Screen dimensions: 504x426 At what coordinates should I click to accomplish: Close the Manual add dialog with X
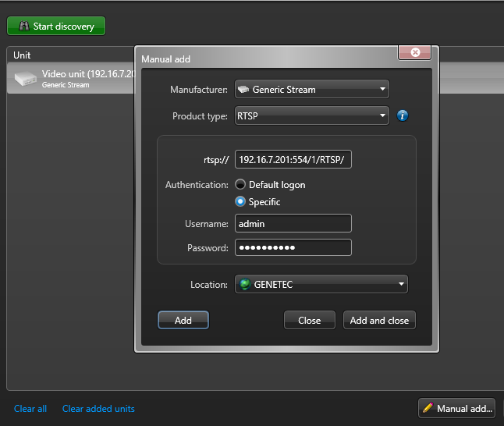pos(415,52)
